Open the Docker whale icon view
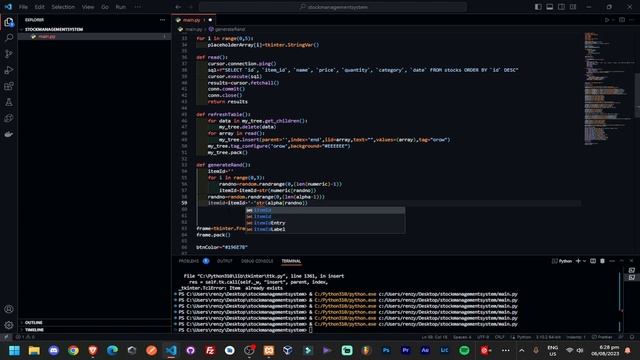640x360 pixels. [9, 134]
